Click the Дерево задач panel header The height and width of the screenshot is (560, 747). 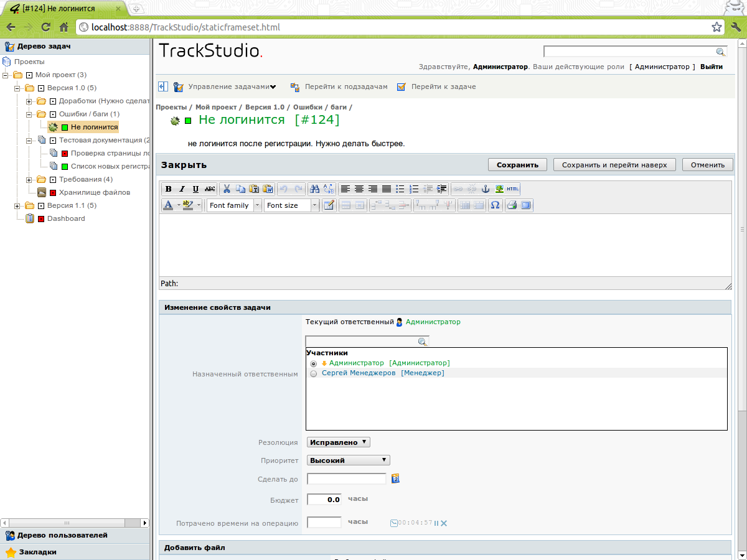click(x=75, y=46)
